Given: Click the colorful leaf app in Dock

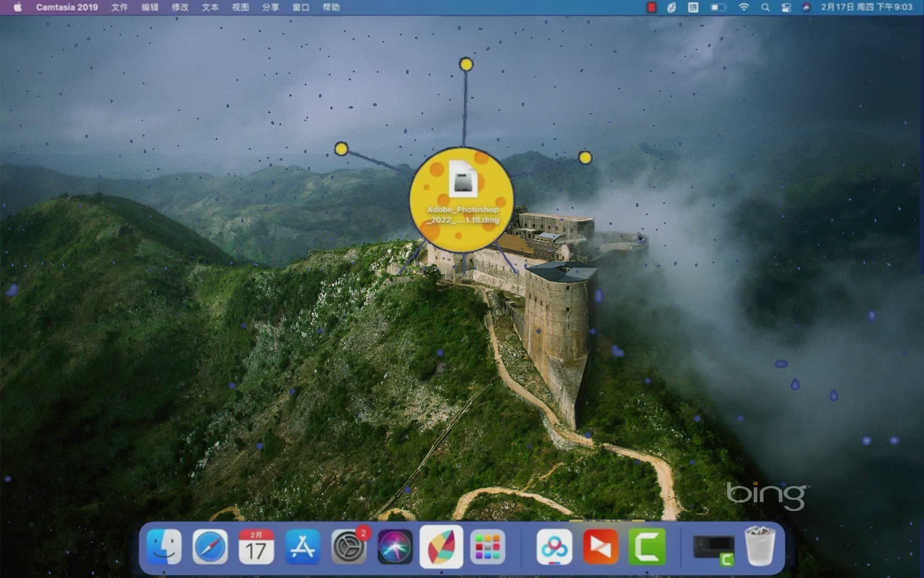Looking at the screenshot, I should 442,546.
